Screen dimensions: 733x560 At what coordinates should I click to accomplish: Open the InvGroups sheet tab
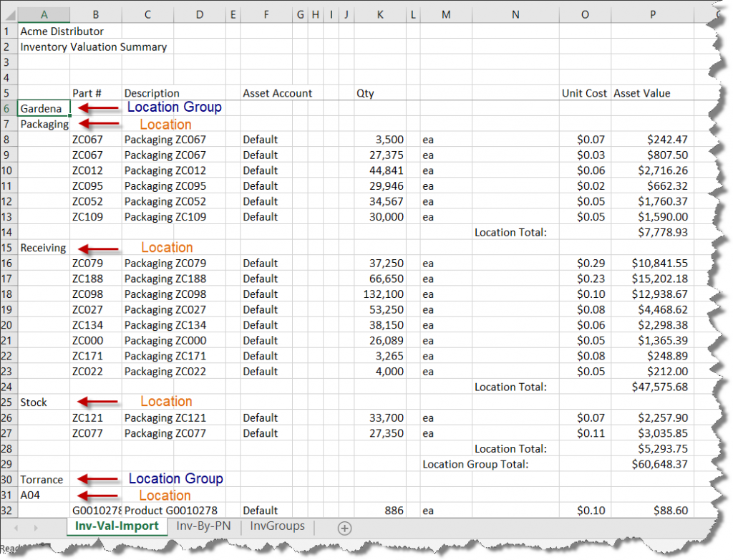coord(277,526)
